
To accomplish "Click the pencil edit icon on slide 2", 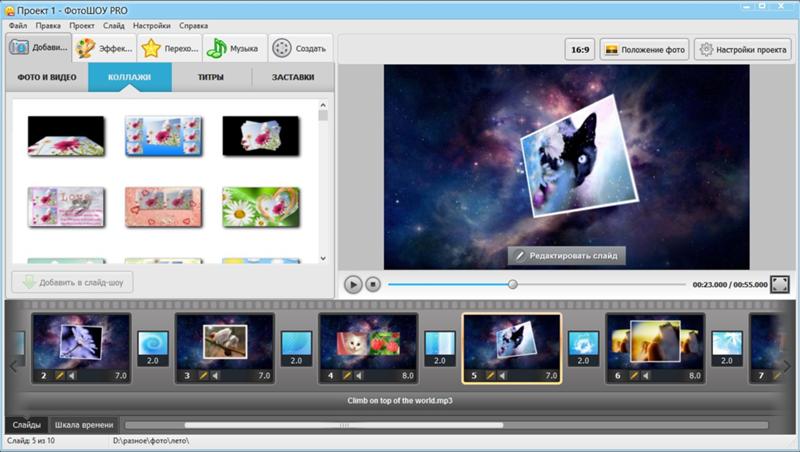I will click(60, 375).
